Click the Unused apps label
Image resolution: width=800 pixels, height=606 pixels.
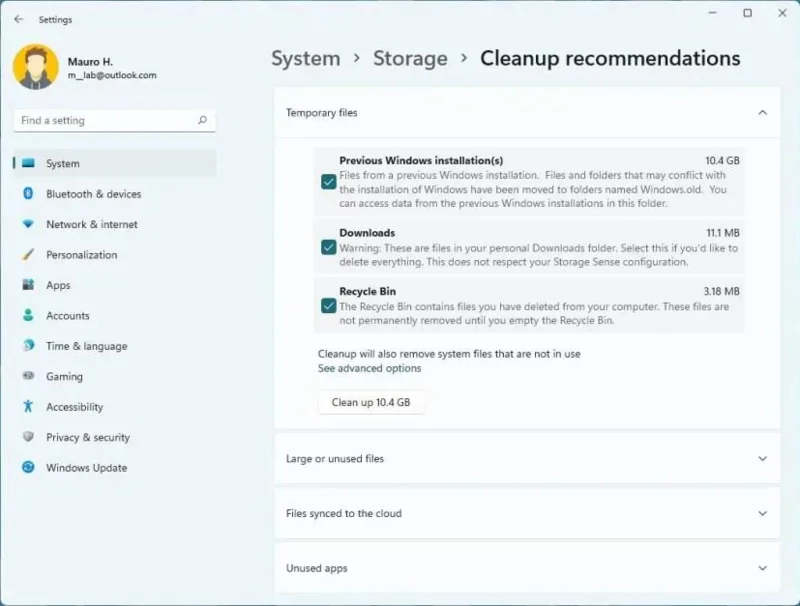(316, 568)
